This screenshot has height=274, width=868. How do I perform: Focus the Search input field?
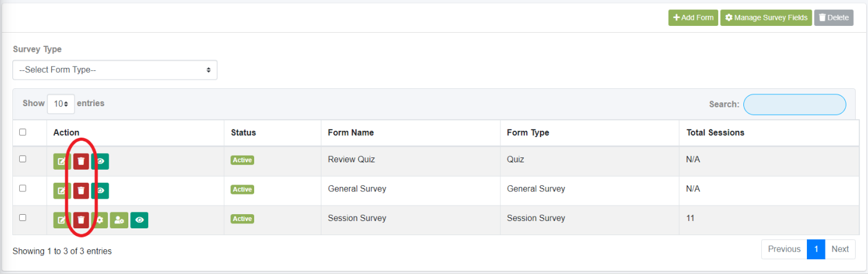pyautogui.click(x=795, y=104)
